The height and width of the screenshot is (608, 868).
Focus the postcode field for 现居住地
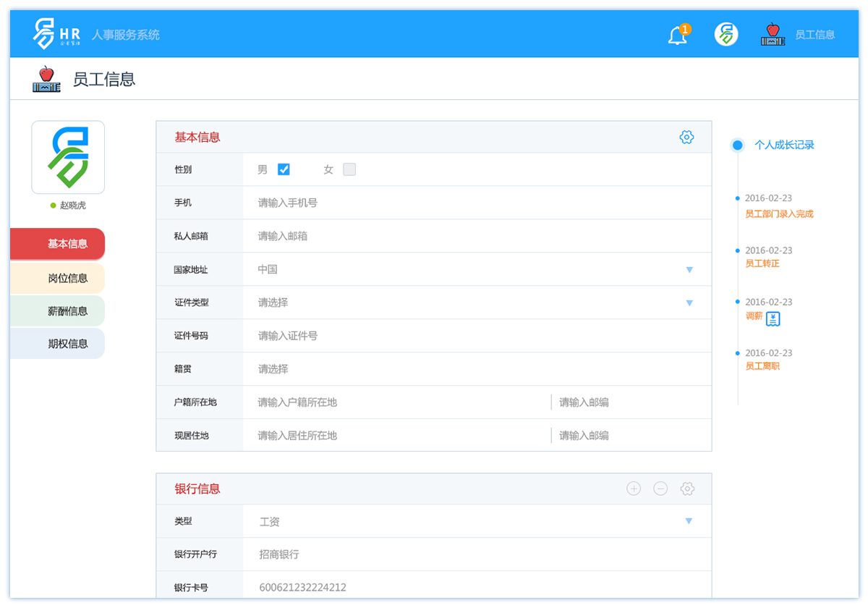(x=631, y=436)
